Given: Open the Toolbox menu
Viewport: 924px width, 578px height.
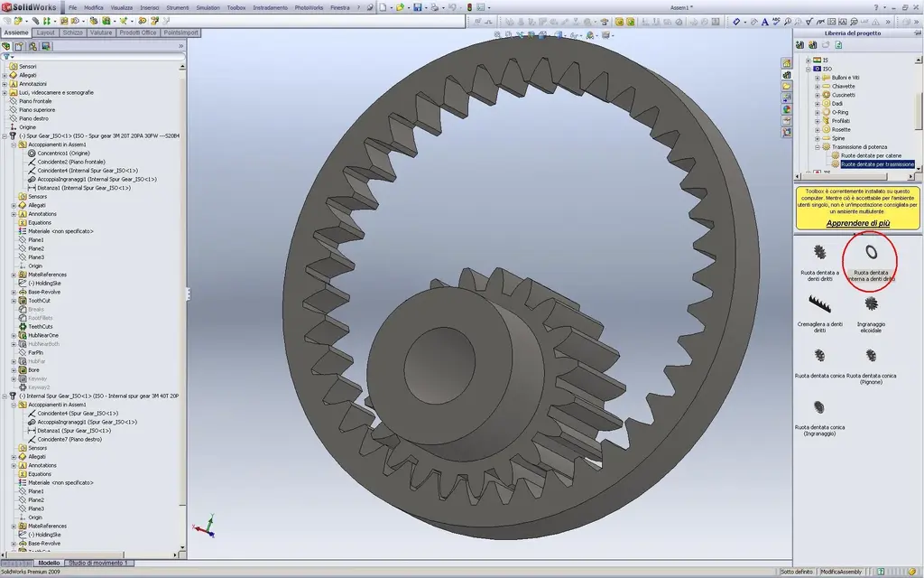Looking at the screenshot, I should [x=236, y=7].
